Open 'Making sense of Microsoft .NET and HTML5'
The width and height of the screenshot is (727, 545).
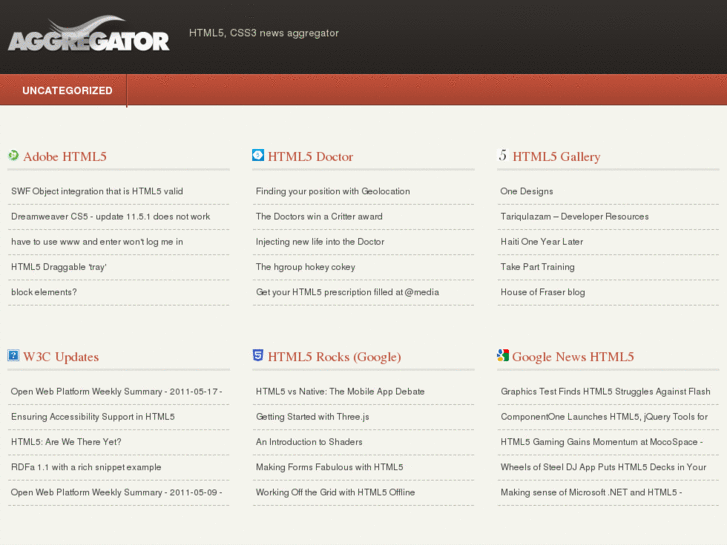pyautogui.click(x=591, y=492)
